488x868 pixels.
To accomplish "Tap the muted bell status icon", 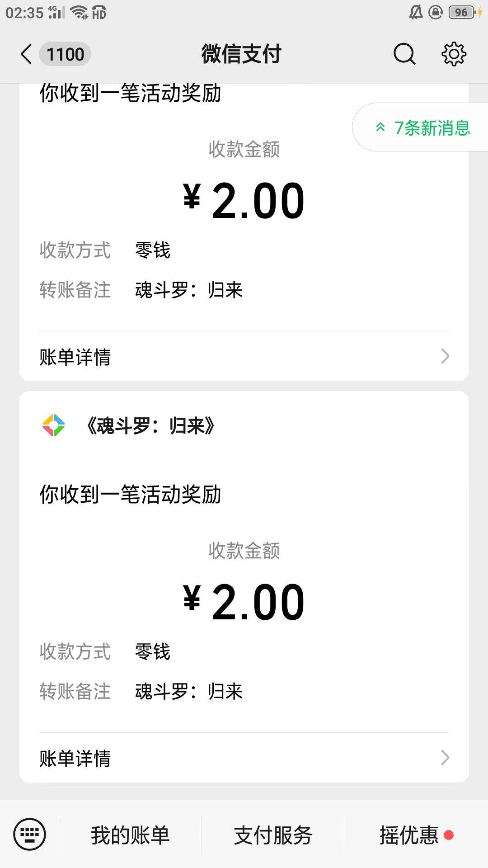I will coord(416,13).
